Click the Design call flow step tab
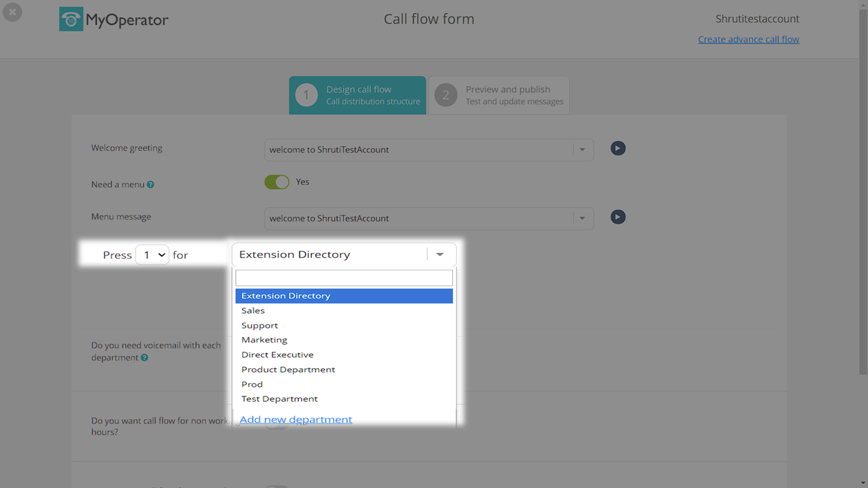This screenshot has height=488, width=868. (357, 95)
